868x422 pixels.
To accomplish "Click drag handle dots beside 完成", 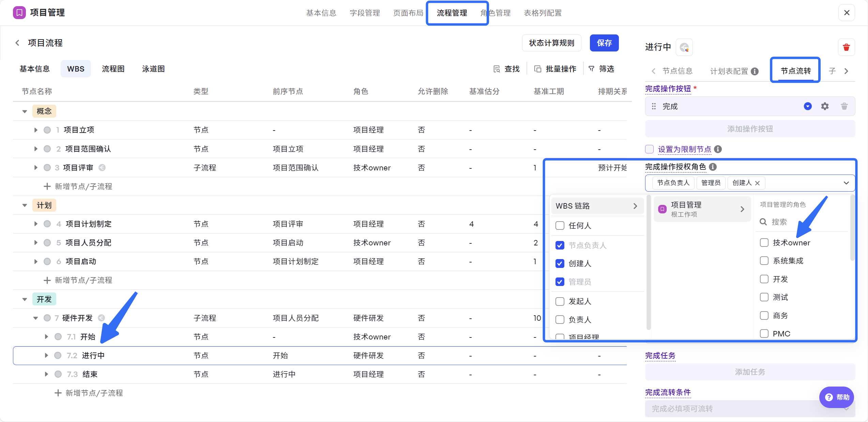I will 654,106.
